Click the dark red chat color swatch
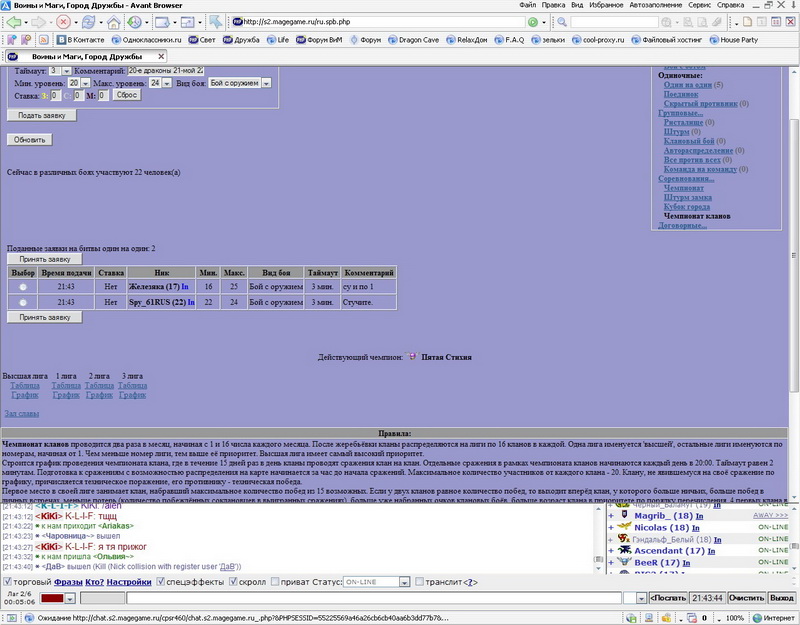This screenshot has height=625, width=800. (x=52, y=598)
